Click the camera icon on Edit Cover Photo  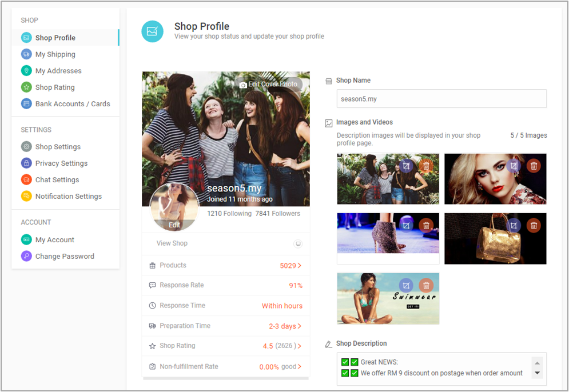(243, 85)
